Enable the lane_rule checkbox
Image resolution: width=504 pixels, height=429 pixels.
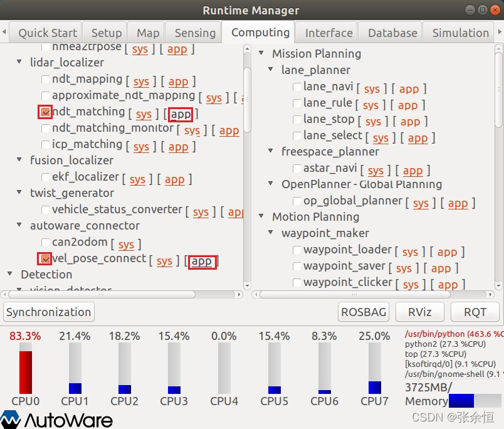click(297, 103)
